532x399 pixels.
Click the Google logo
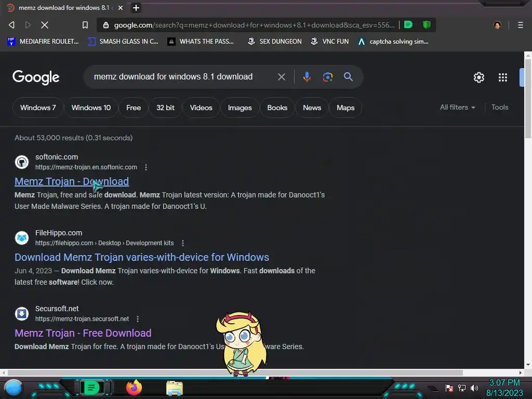(36, 77)
